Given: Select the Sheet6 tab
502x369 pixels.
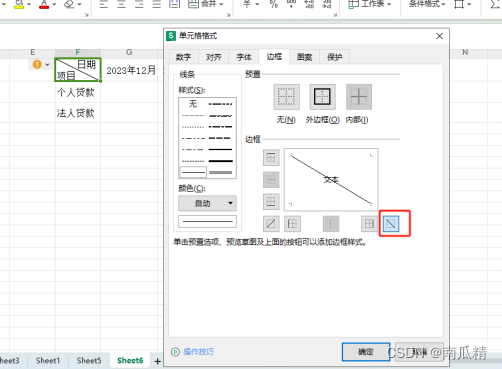Looking at the screenshot, I should 130,361.
